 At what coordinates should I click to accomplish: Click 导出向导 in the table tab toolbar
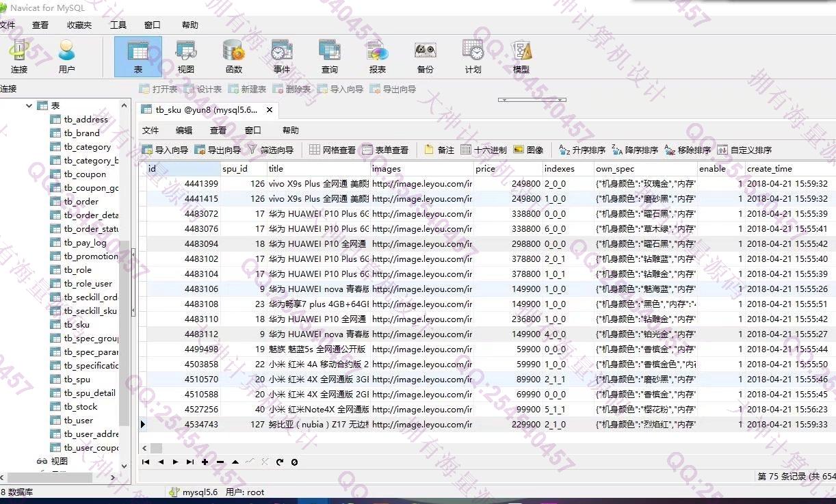coord(218,150)
